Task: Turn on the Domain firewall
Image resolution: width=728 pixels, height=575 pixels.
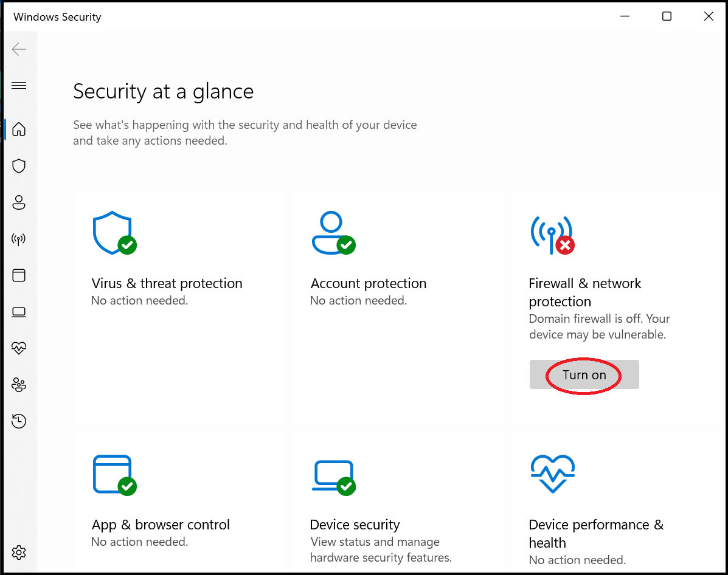Action: (584, 375)
